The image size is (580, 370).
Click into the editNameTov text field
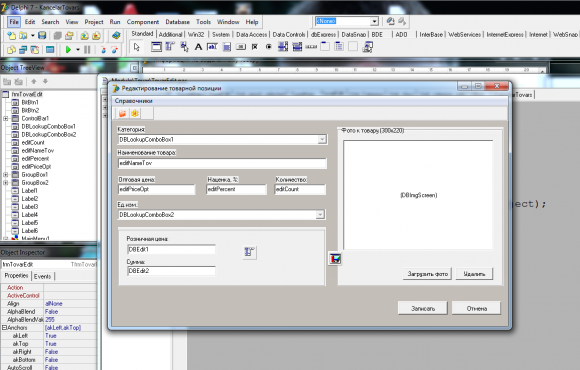[222, 163]
